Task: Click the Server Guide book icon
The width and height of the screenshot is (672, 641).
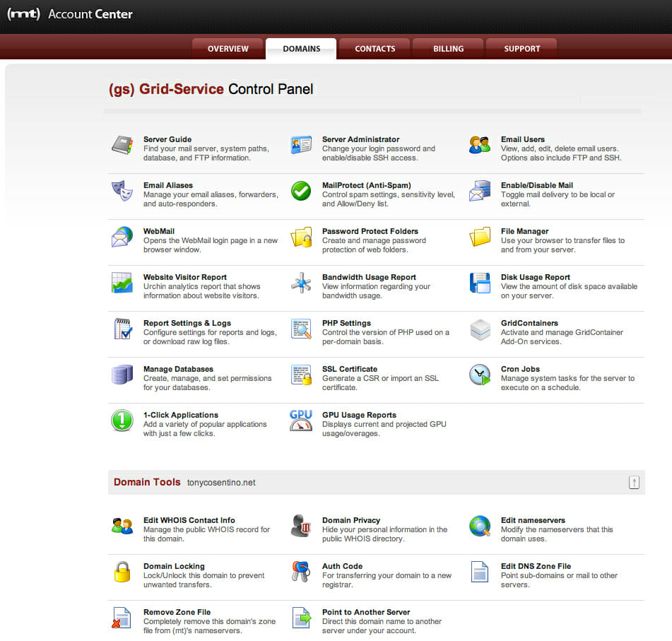Action: coord(122,145)
